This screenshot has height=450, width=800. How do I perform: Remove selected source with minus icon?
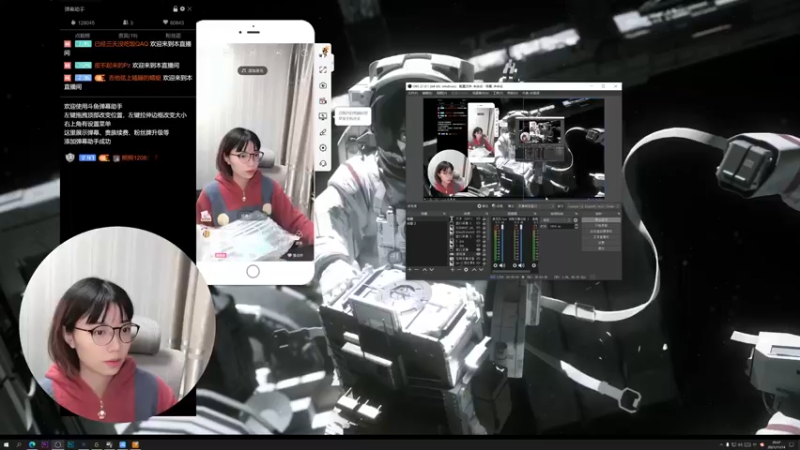459,269
